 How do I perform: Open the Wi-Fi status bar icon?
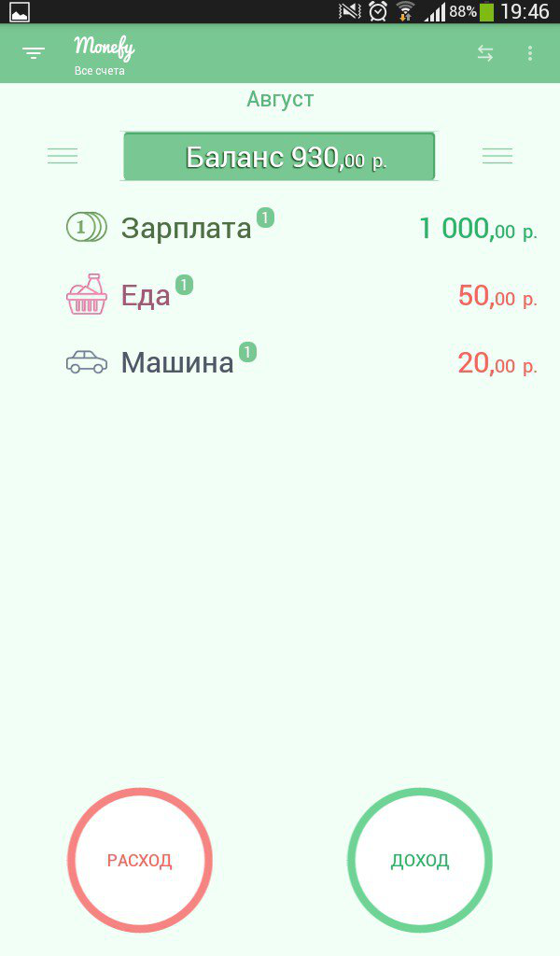point(405,11)
